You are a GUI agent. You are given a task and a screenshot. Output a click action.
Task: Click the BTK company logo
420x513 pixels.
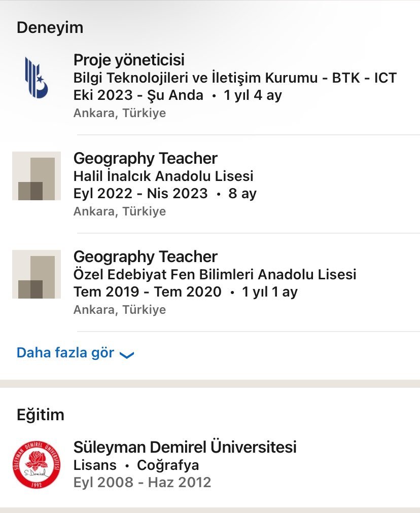36,78
